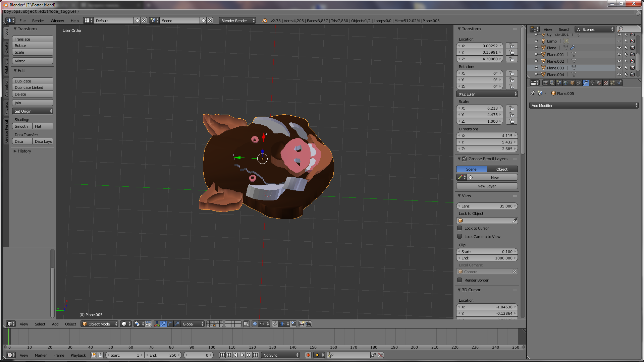Image resolution: width=644 pixels, height=362 pixels.
Task: Click the Clip End 1000.000 field
Action: [487, 258]
